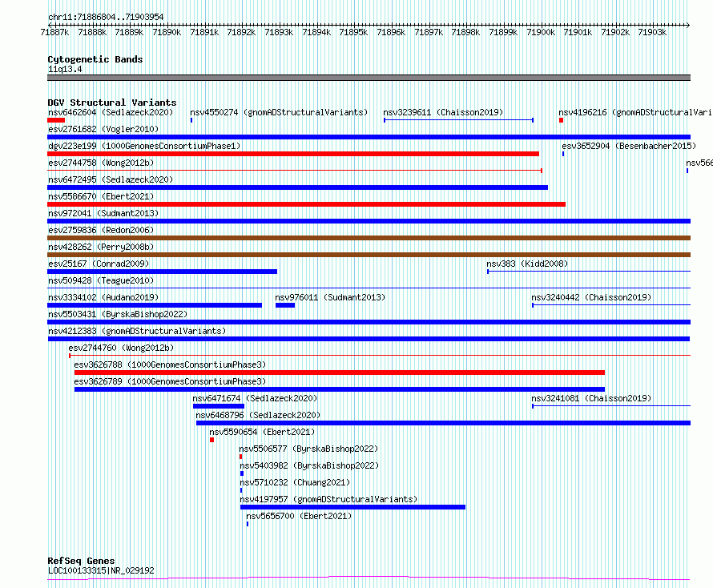This screenshot has height=588, width=713.
Task: Open esv2744760 (Wong2012b) label
Action: (x=122, y=348)
